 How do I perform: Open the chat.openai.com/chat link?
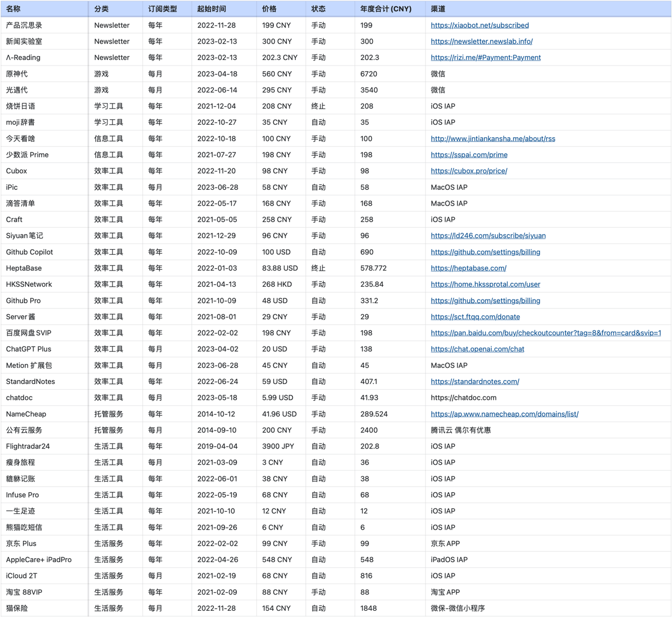click(477, 349)
